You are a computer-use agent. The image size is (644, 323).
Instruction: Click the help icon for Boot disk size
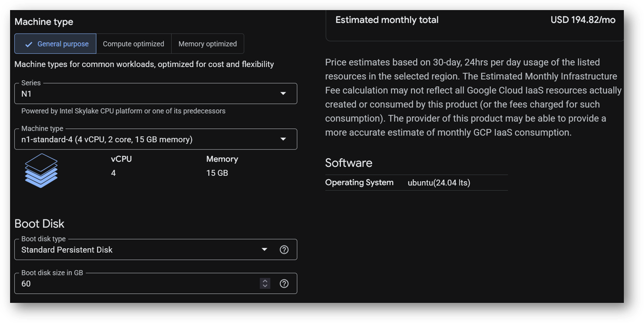point(284,284)
